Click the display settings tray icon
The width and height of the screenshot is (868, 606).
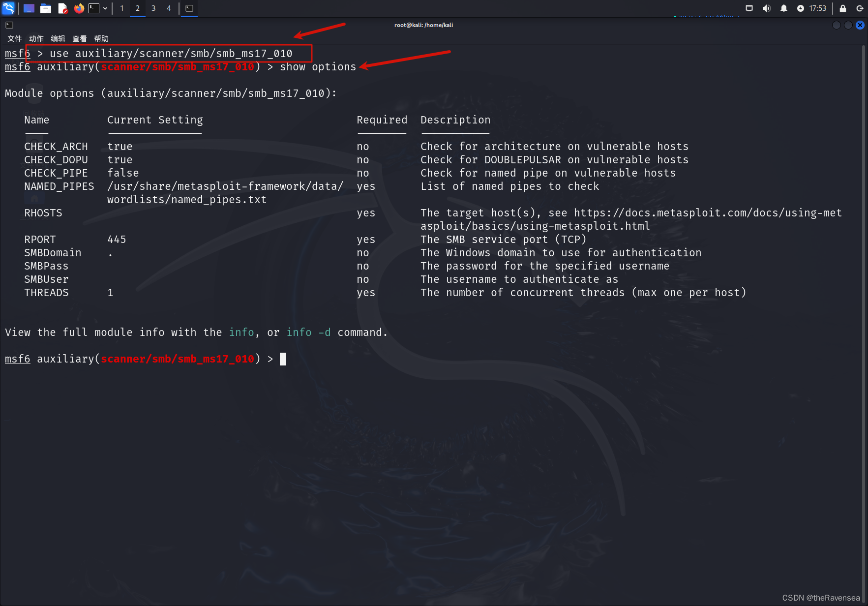pyautogui.click(x=749, y=8)
